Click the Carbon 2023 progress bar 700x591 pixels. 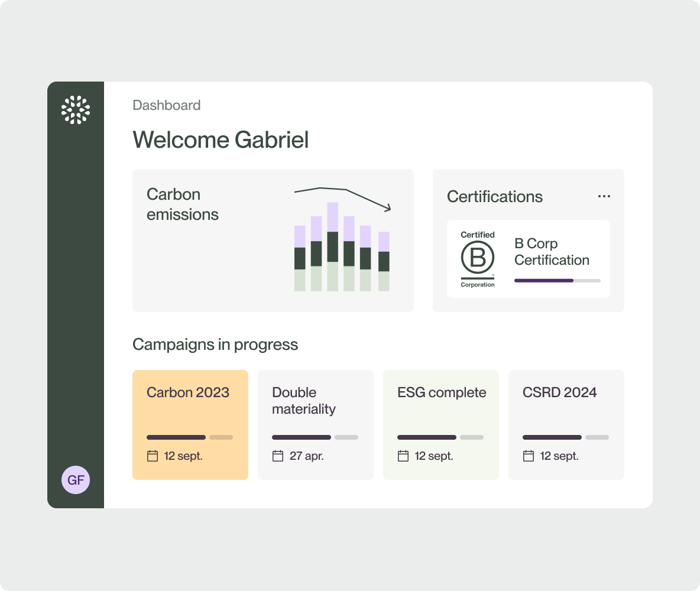(x=190, y=437)
